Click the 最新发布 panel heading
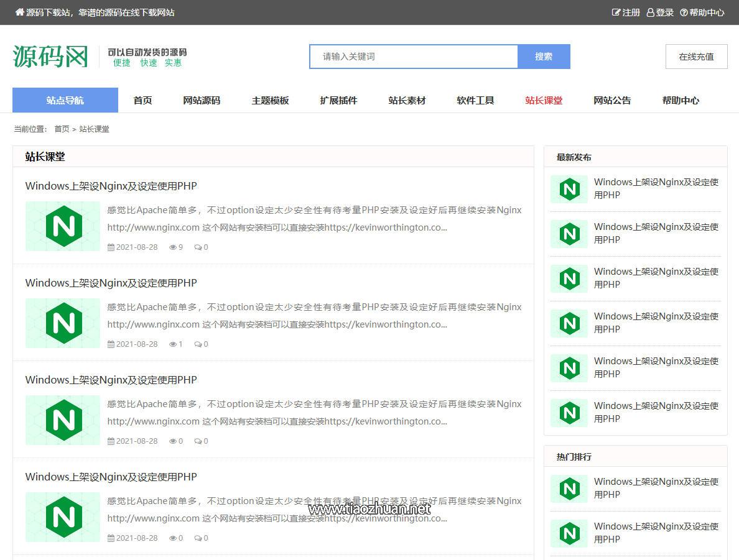Screen dimensions: 739x560 574,157
